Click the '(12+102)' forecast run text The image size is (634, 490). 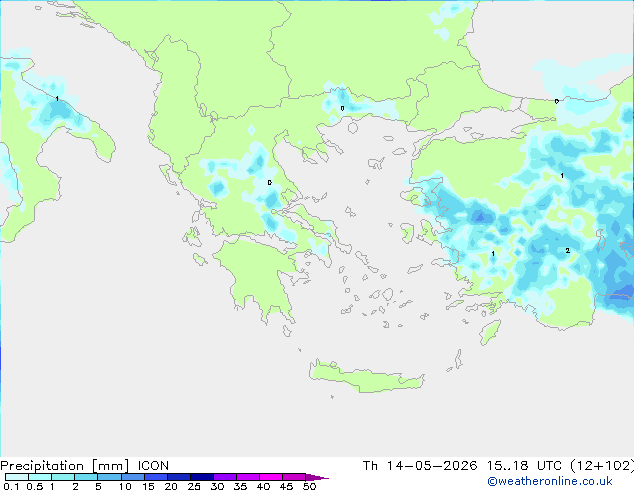[602, 466]
